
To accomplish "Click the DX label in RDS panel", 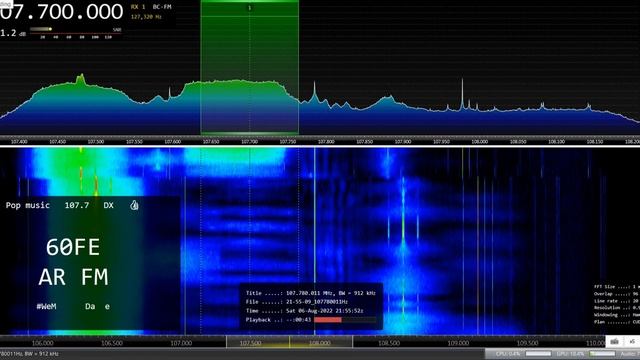I will 109,205.
